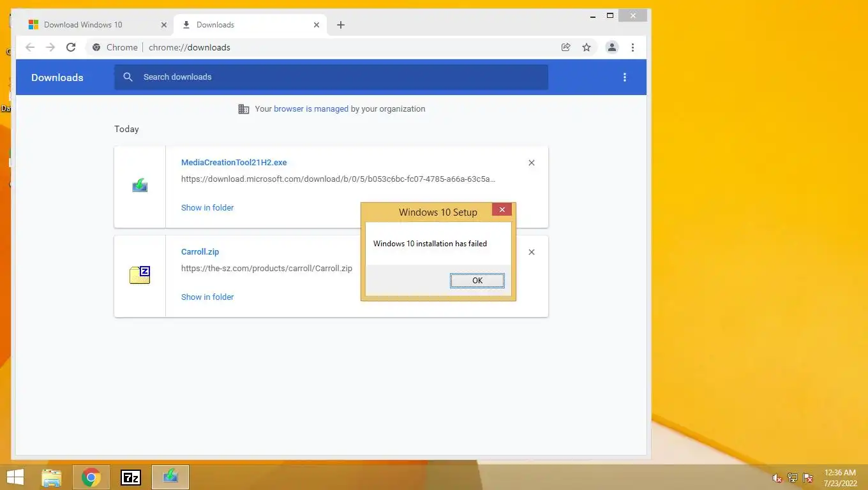868x490 pixels.
Task: Close the Chrome window
Action: tap(633, 15)
